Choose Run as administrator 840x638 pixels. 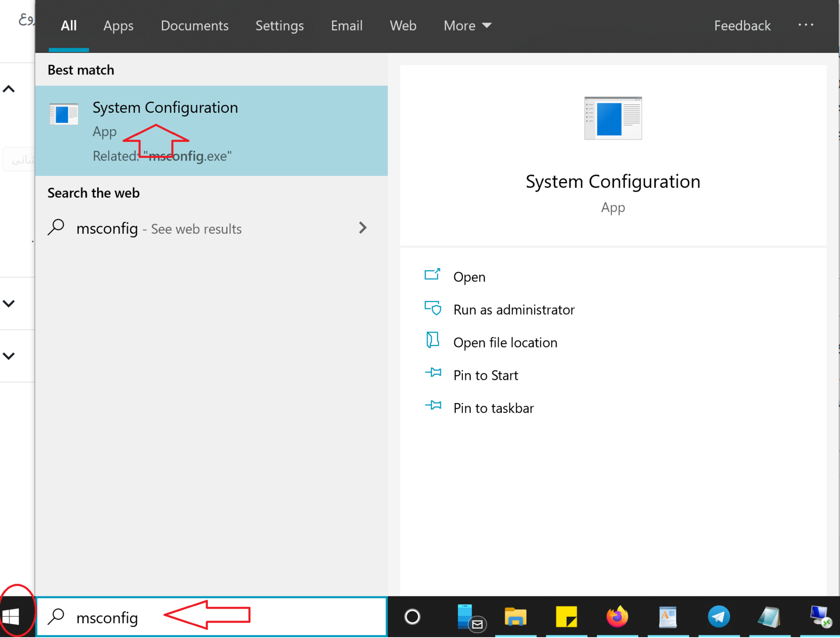click(514, 310)
